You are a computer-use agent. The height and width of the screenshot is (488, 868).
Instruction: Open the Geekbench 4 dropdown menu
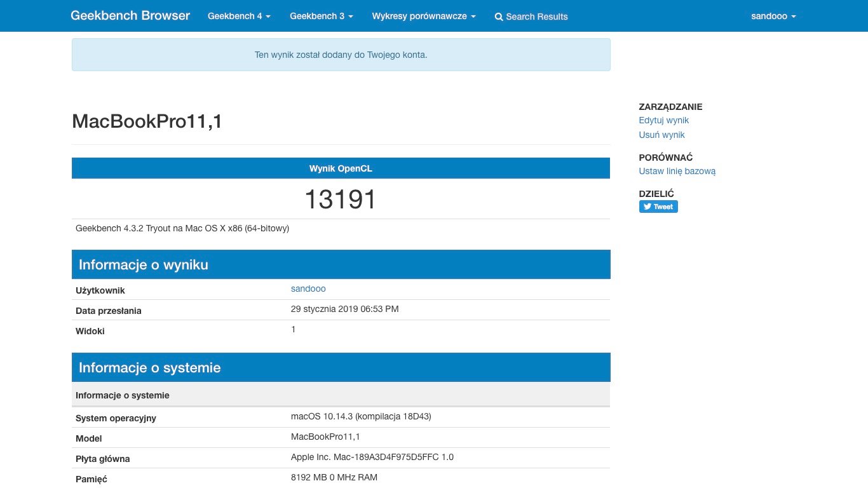(239, 16)
